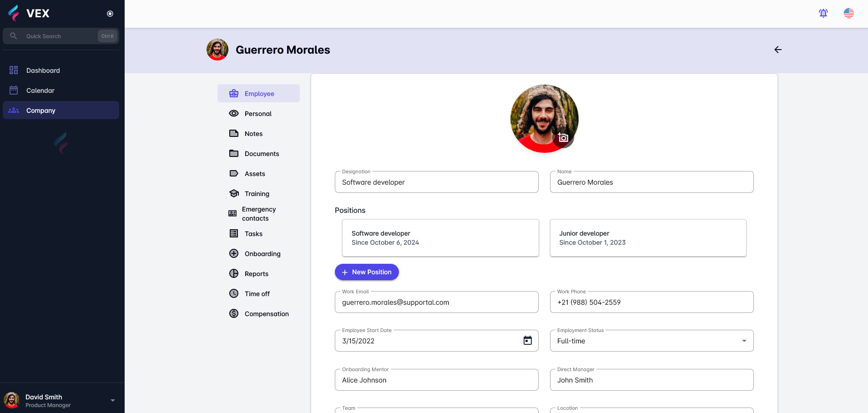Open the Dashboard from the sidebar
The height and width of the screenshot is (413, 868).
(x=43, y=70)
